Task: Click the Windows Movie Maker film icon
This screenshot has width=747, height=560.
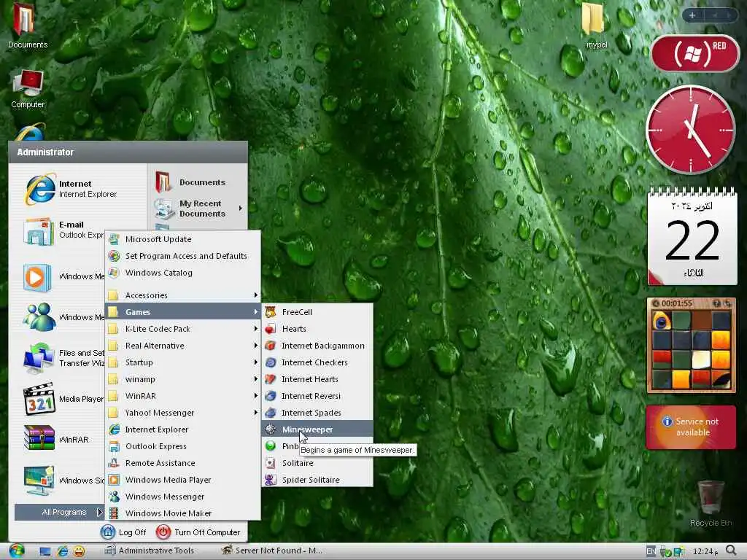Action: click(x=114, y=513)
